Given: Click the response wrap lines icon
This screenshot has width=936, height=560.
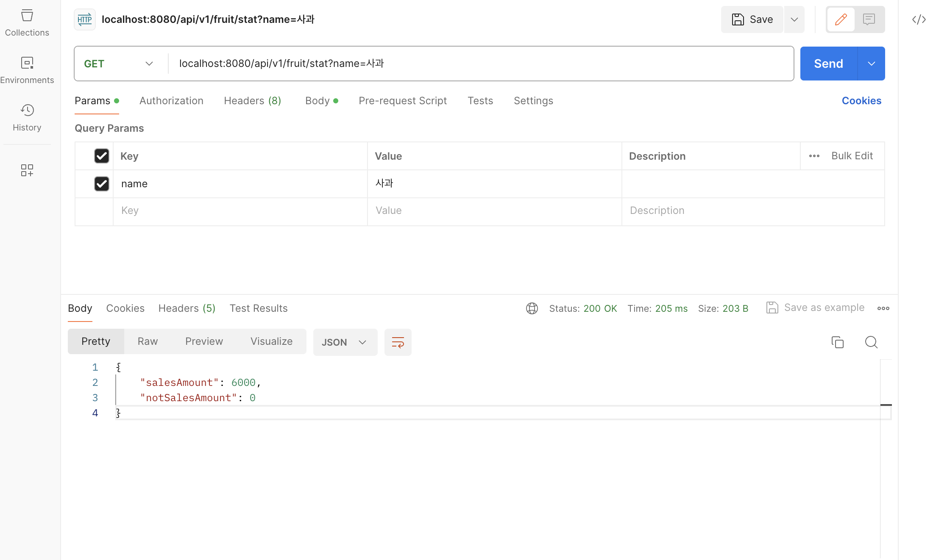Looking at the screenshot, I should tap(398, 342).
